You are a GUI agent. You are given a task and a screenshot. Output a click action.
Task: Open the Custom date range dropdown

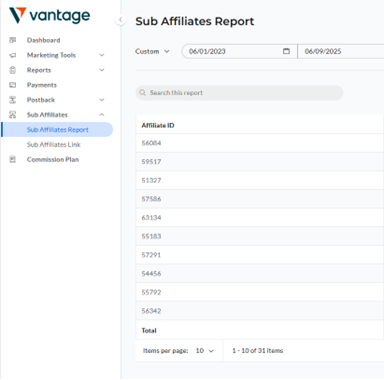(152, 51)
